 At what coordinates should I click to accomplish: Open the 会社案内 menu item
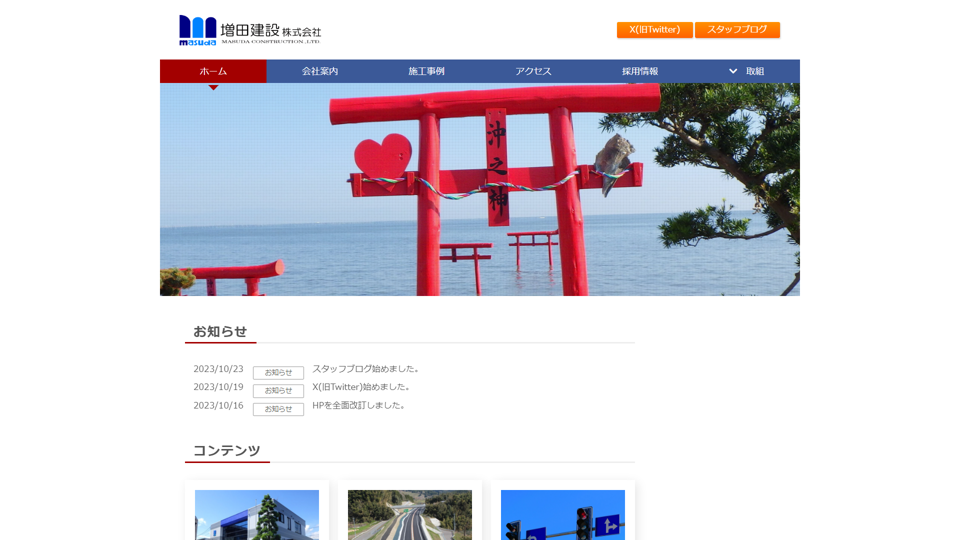pyautogui.click(x=320, y=71)
